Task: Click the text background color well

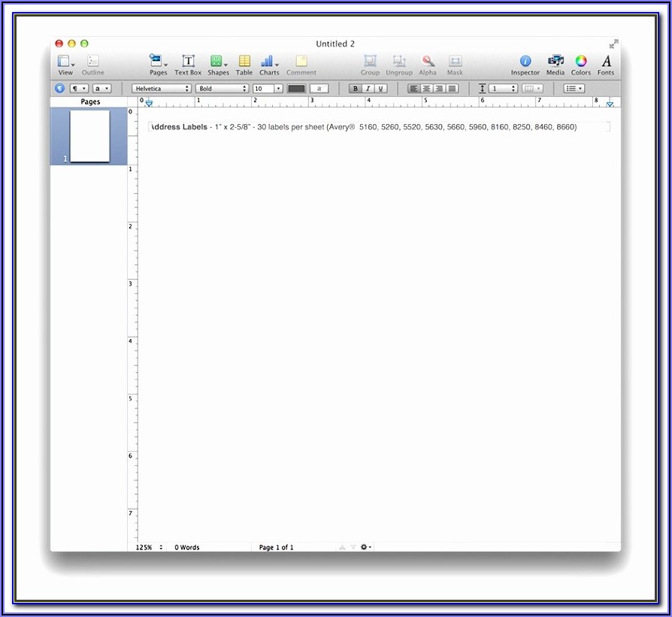Action: (319, 89)
